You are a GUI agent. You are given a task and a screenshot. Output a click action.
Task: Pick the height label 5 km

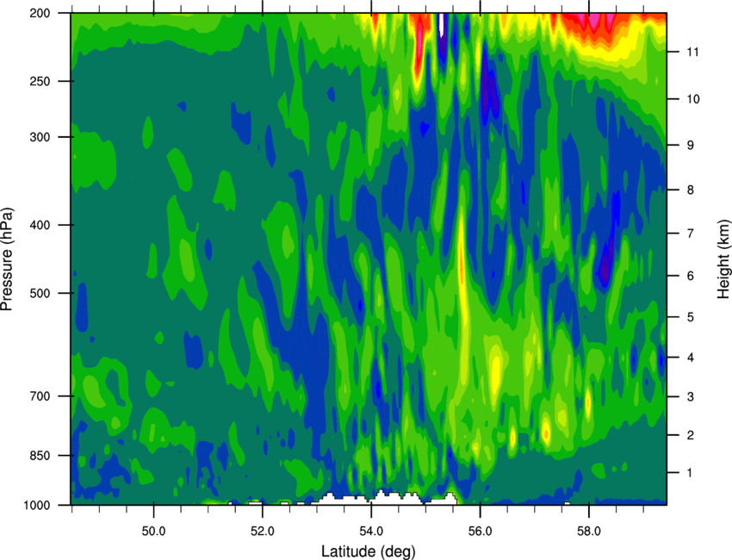pyautogui.click(x=691, y=317)
